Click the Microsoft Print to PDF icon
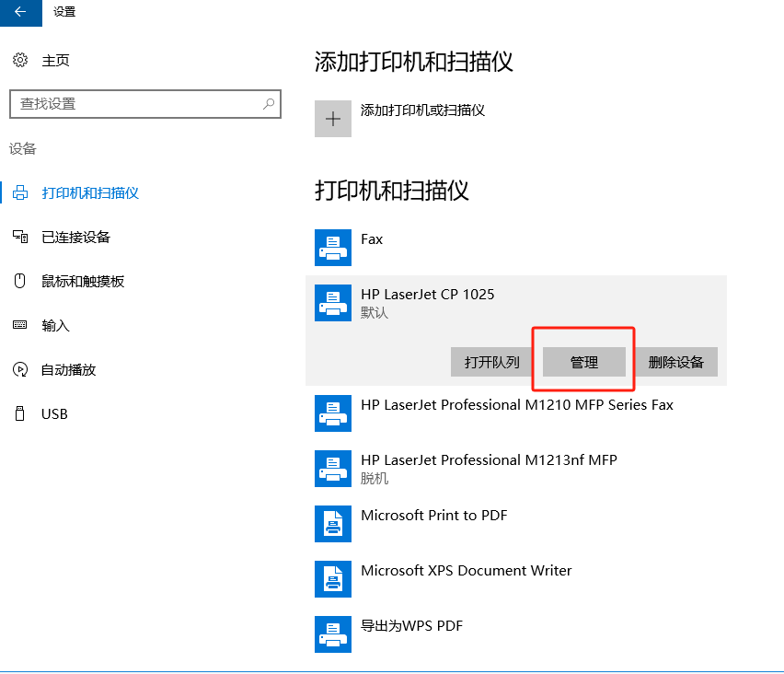This screenshot has width=784, height=674. [x=333, y=524]
